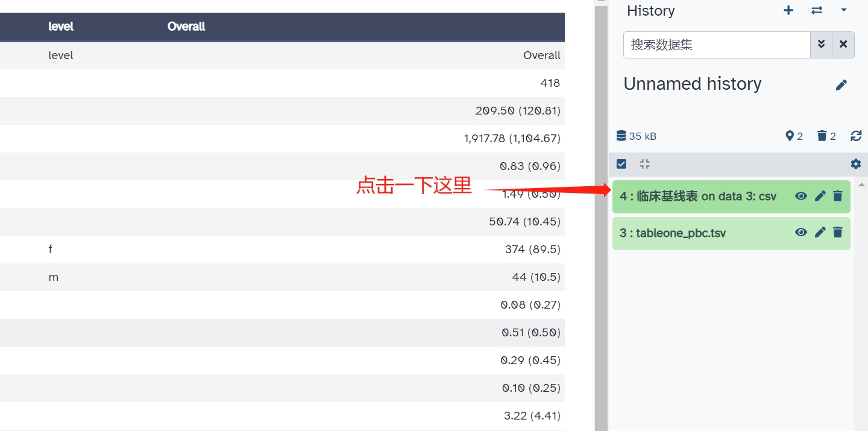Open the history options dropdown arrow
Viewport: 868px width, 431px height.
click(843, 10)
